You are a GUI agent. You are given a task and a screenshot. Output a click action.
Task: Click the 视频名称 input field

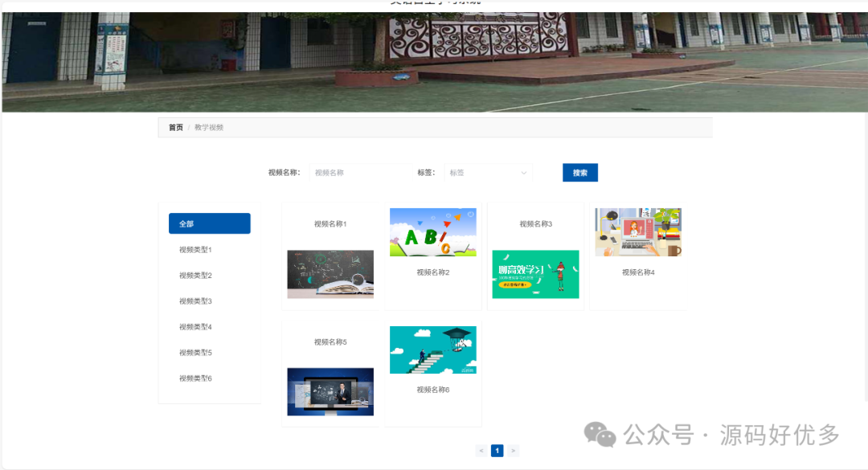tap(360, 172)
